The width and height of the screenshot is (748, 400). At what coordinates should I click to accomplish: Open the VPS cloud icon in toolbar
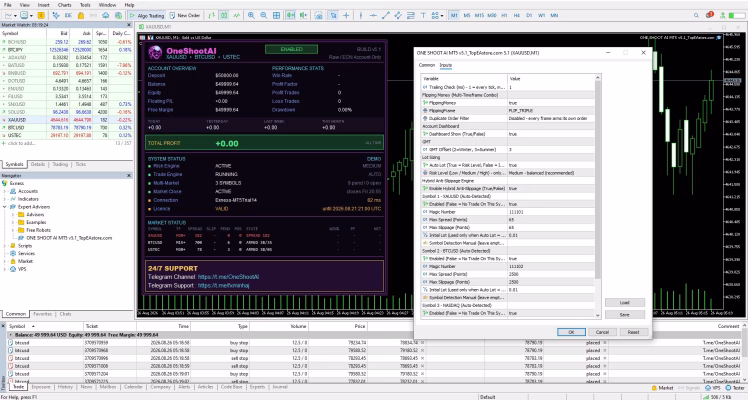[x=106, y=15]
